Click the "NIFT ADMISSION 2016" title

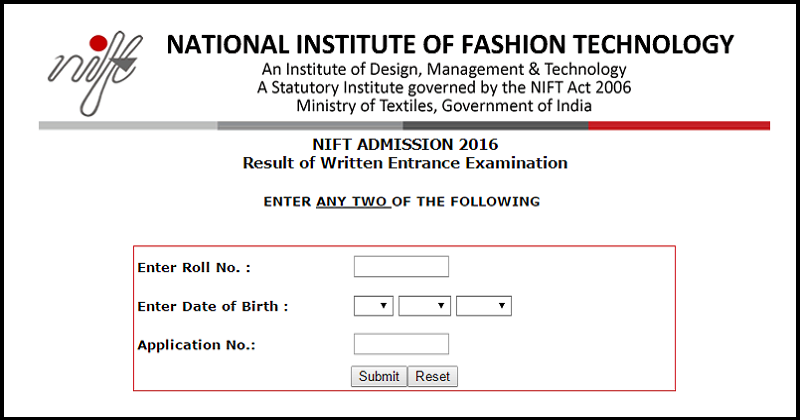pyautogui.click(x=405, y=145)
